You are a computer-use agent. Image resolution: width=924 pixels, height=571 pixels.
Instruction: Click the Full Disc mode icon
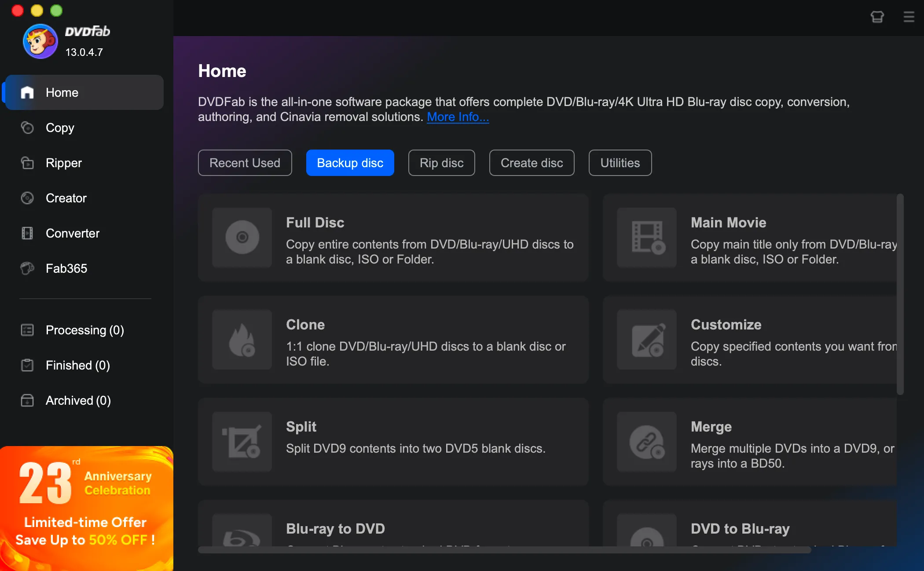click(x=242, y=238)
